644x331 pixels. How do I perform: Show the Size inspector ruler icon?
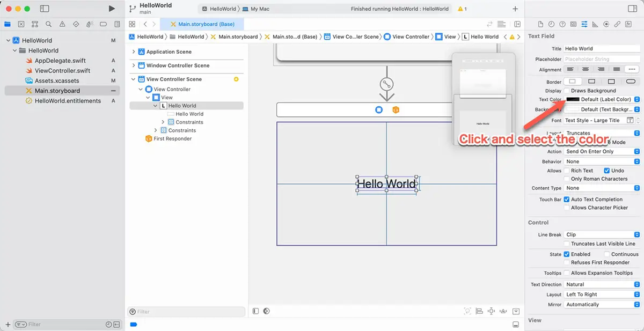595,24
